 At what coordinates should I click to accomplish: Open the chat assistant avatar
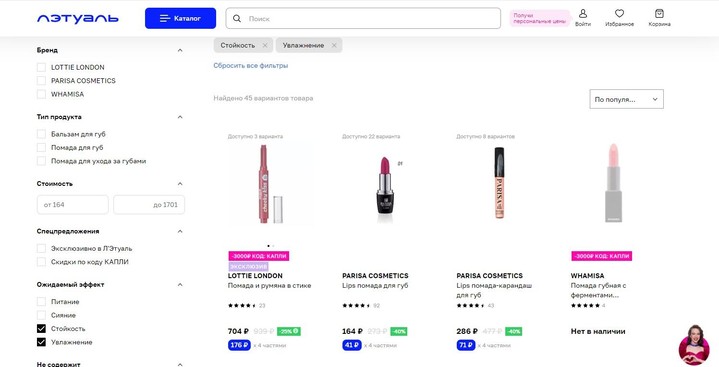click(x=693, y=345)
